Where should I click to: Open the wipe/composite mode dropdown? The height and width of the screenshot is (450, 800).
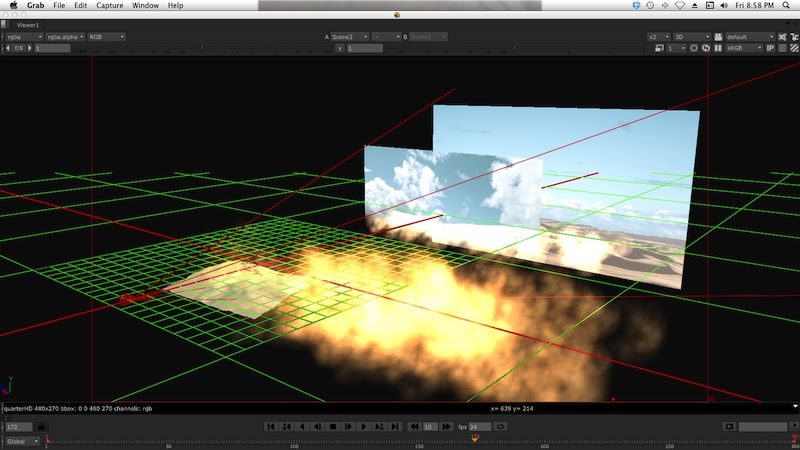(386, 37)
